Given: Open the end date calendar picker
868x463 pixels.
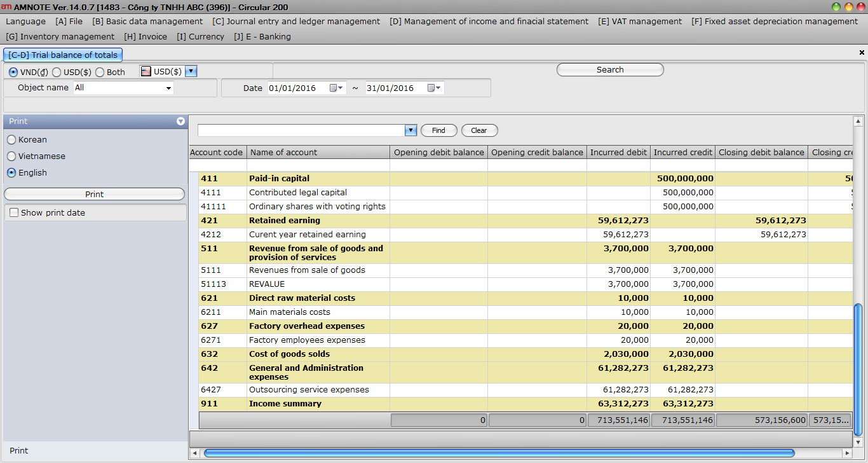Looking at the screenshot, I should 434,88.
